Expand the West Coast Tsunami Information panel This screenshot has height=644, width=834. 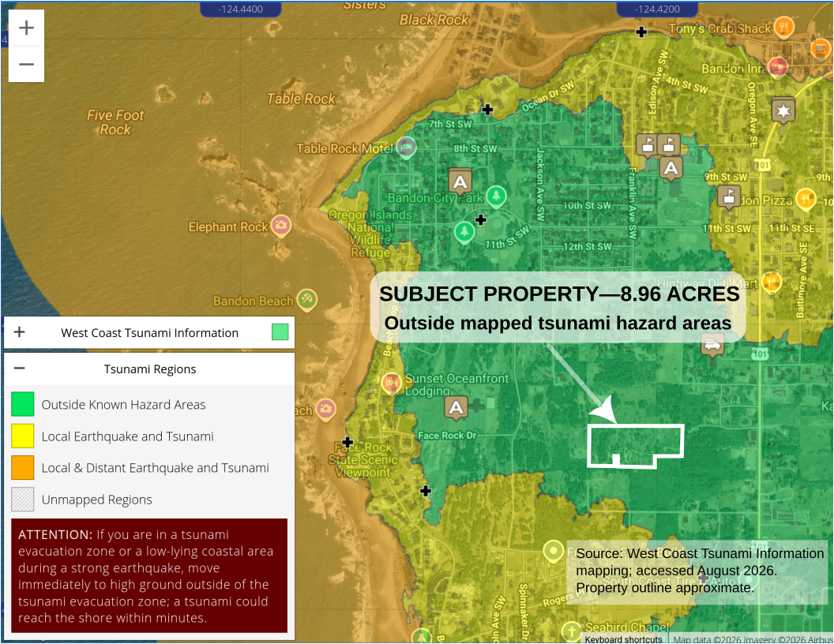click(20, 332)
